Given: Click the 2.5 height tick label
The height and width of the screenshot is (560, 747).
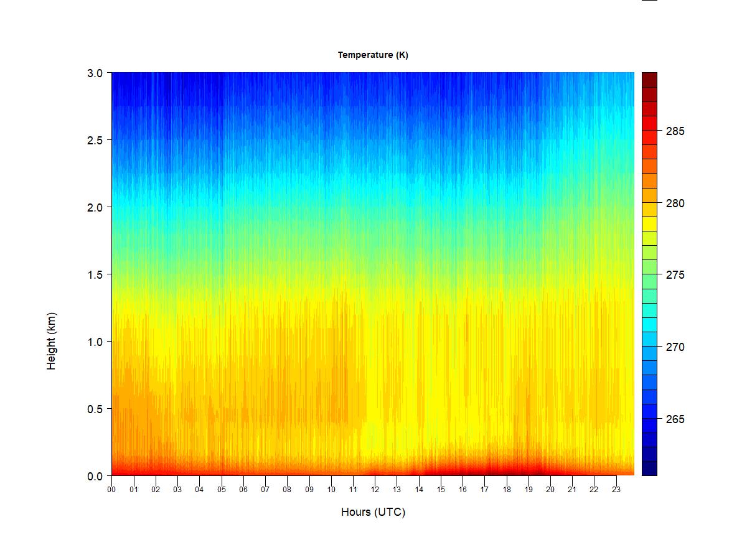Looking at the screenshot, I should click(x=95, y=140).
